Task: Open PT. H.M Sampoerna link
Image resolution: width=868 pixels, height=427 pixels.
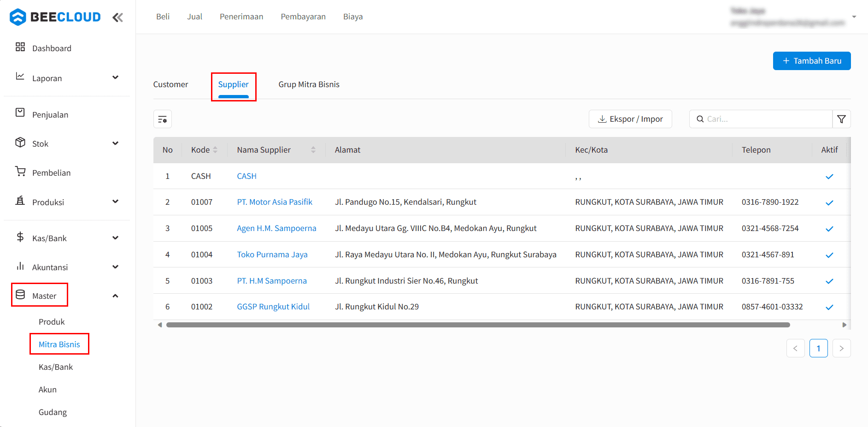Action: [272, 281]
